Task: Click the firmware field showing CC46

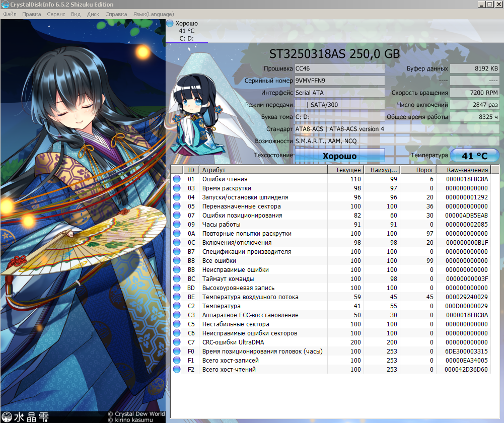Action: [x=339, y=68]
